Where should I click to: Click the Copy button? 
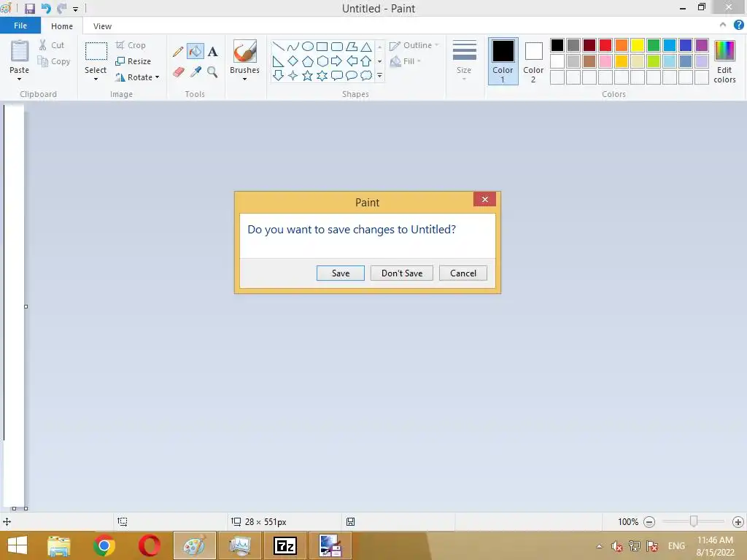(x=54, y=61)
